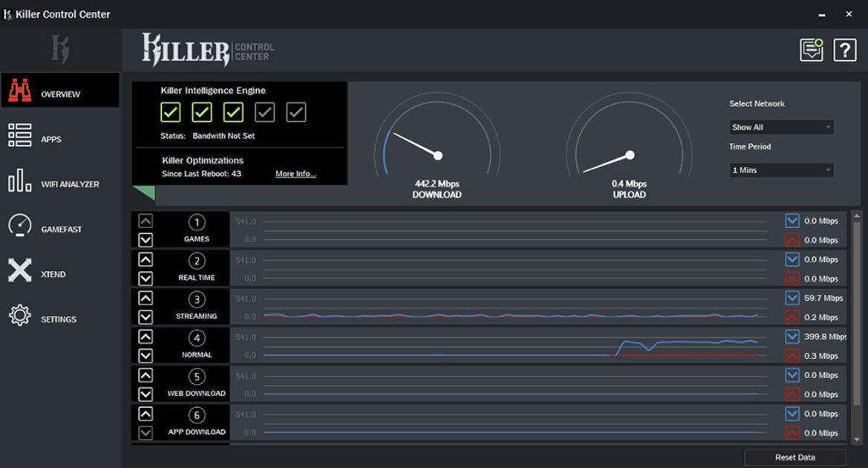The width and height of the screenshot is (868, 468).
Task: Toggle third green Intelligence Engine checkbox
Action: [x=233, y=112]
